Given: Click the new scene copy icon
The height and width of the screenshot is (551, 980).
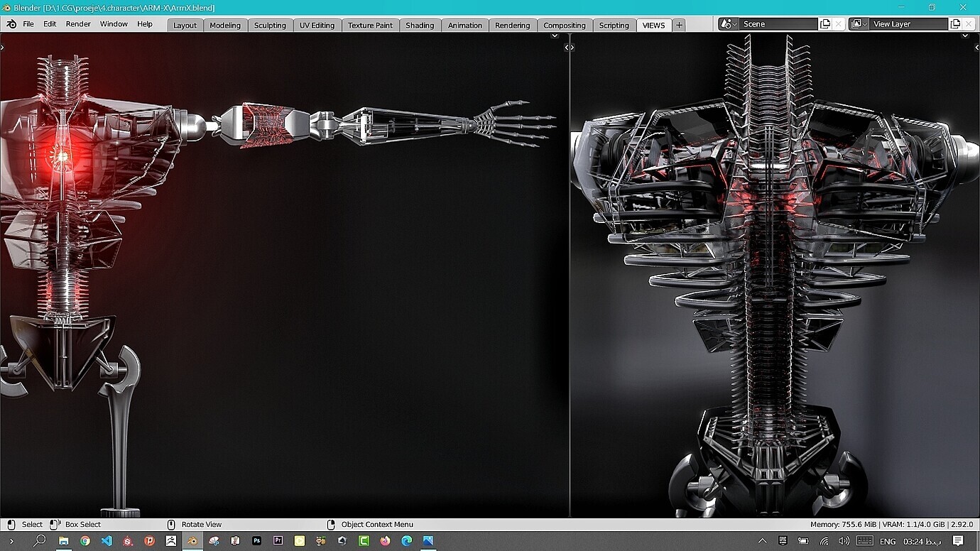Looking at the screenshot, I should pyautogui.click(x=825, y=23).
